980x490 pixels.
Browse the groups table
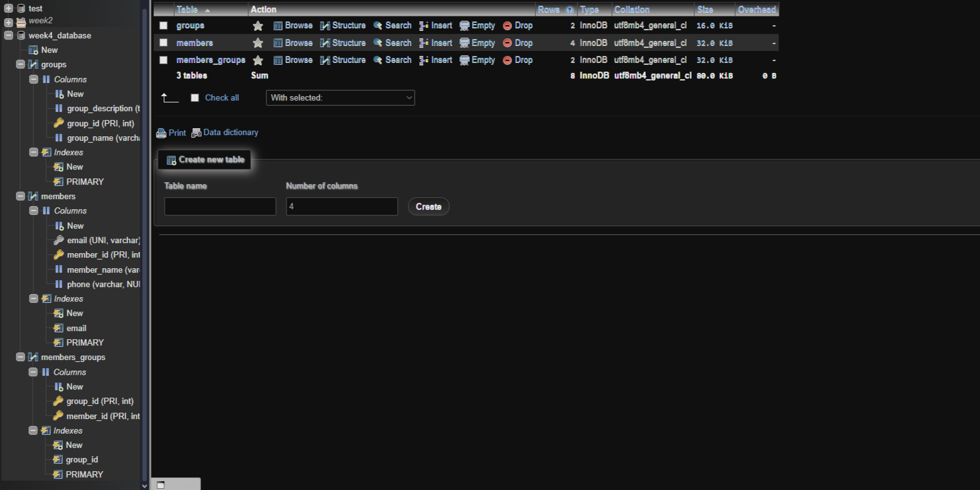[293, 26]
